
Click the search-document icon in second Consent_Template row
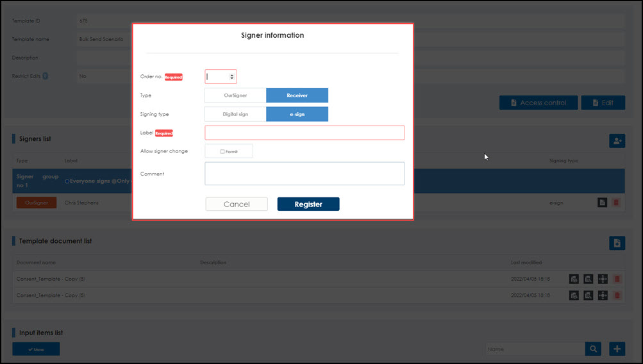pos(588,295)
